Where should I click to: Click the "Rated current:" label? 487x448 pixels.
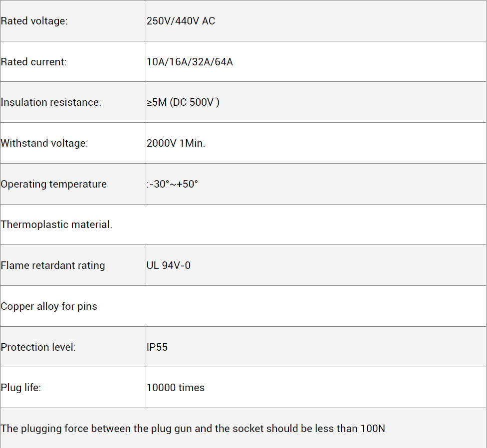[33, 62]
